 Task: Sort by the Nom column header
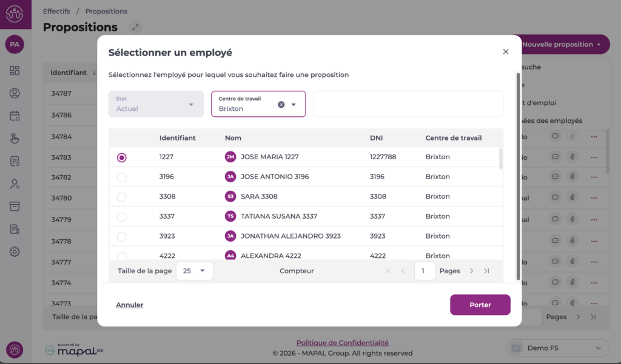click(x=233, y=138)
